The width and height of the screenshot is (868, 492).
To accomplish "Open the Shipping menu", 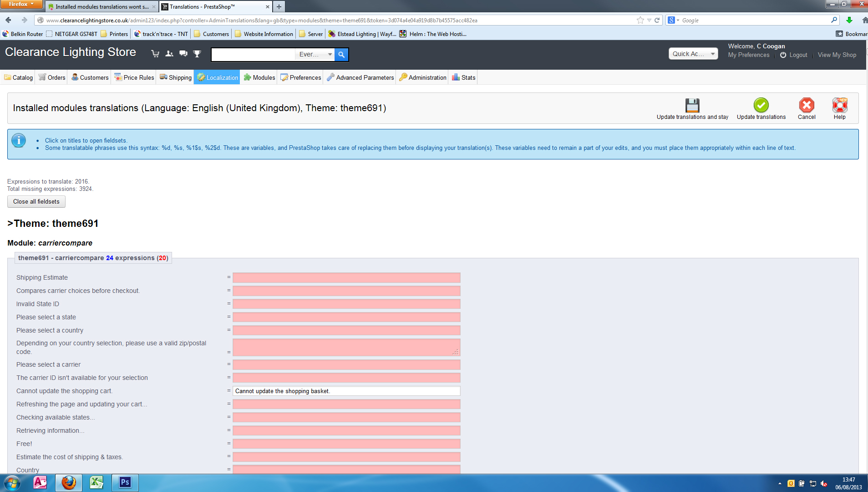I will tap(176, 77).
